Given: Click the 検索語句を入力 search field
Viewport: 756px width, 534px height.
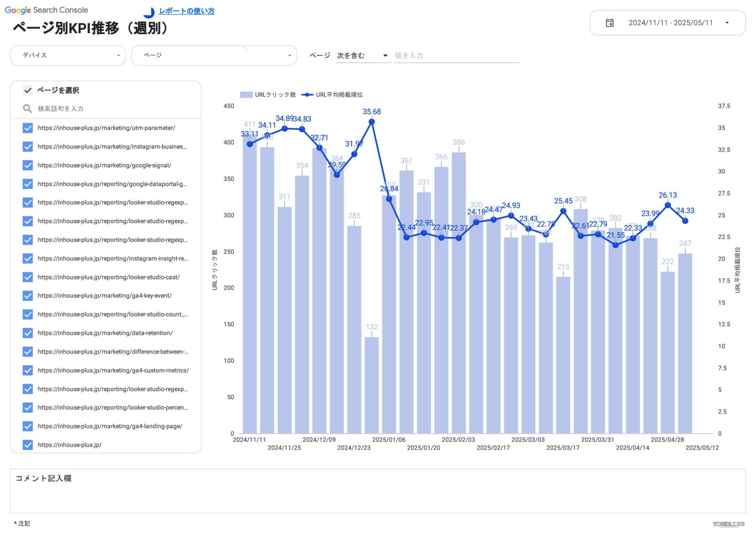Looking at the screenshot, I should tap(113, 109).
